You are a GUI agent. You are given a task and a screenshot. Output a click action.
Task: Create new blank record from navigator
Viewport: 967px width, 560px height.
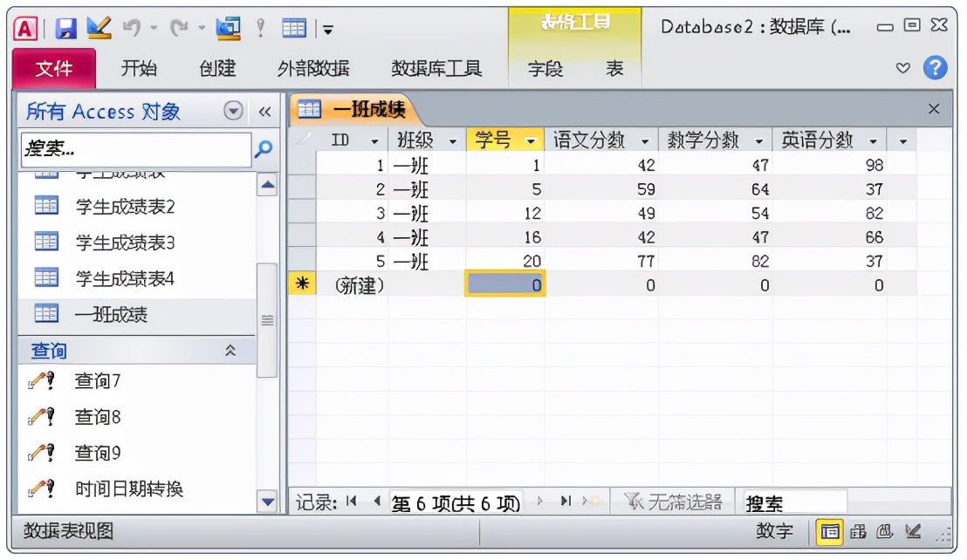590,502
